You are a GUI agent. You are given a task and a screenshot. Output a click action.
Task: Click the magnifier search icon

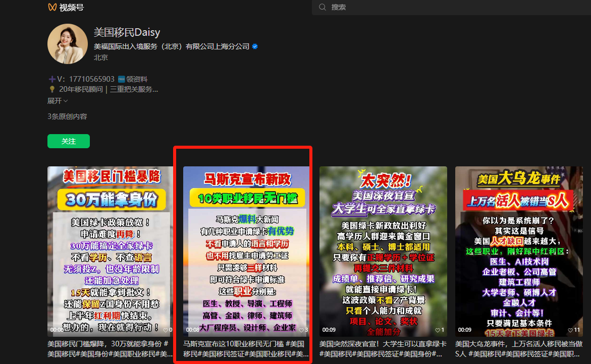click(323, 7)
